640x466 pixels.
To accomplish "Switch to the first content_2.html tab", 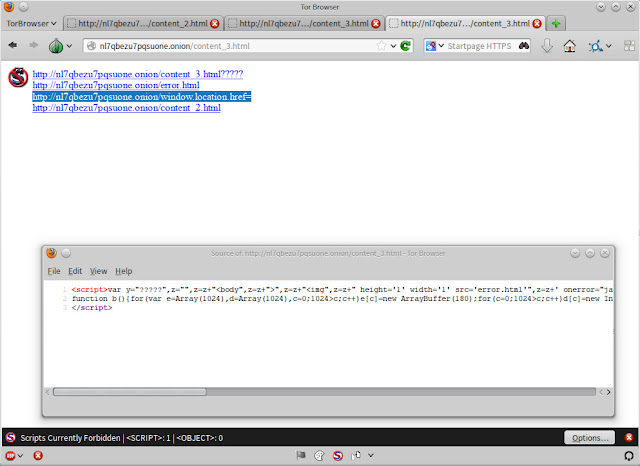I will coord(142,22).
